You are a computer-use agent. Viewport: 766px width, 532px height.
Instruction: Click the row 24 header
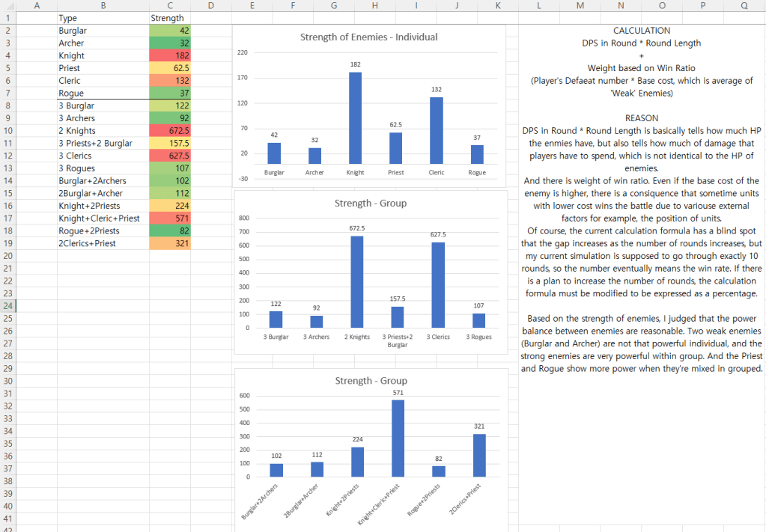tap(7, 305)
